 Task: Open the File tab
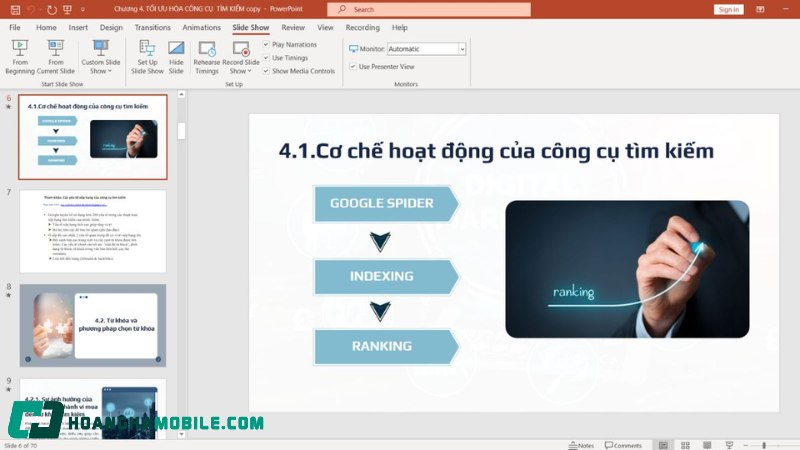tap(15, 28)
